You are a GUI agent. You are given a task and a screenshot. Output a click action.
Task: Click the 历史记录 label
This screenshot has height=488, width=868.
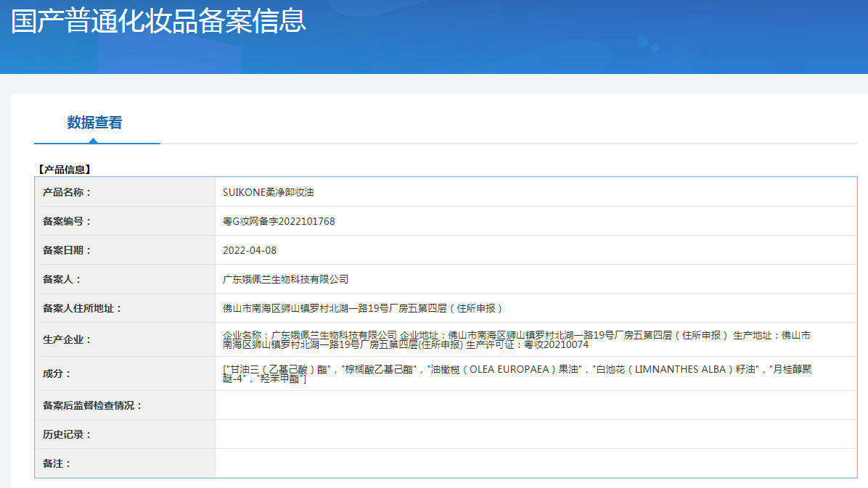67,435
